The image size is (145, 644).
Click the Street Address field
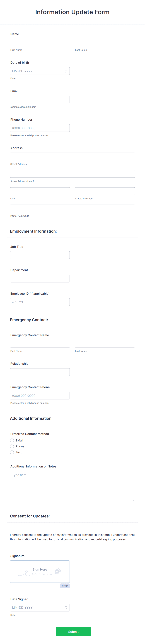[72, 156]
